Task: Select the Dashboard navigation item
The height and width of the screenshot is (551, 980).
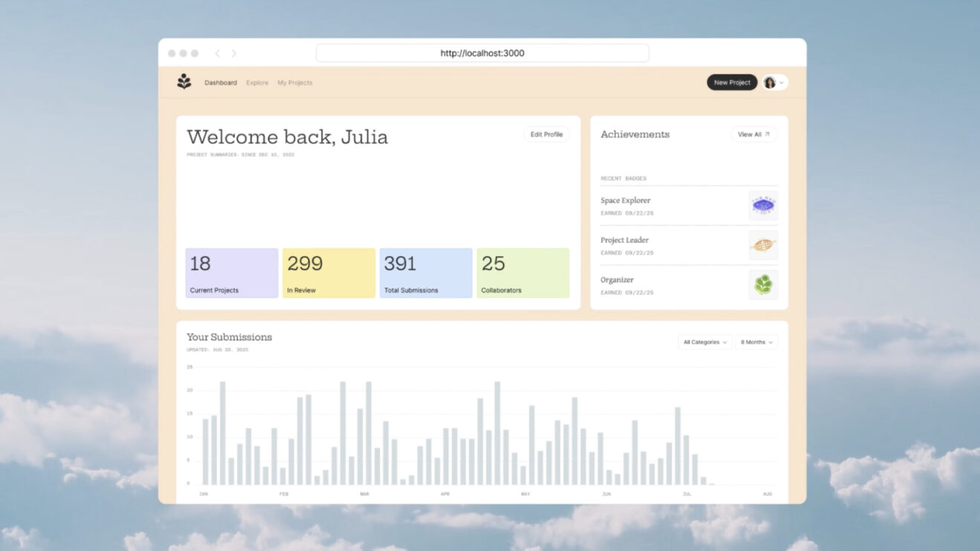Action: [220, 82]
